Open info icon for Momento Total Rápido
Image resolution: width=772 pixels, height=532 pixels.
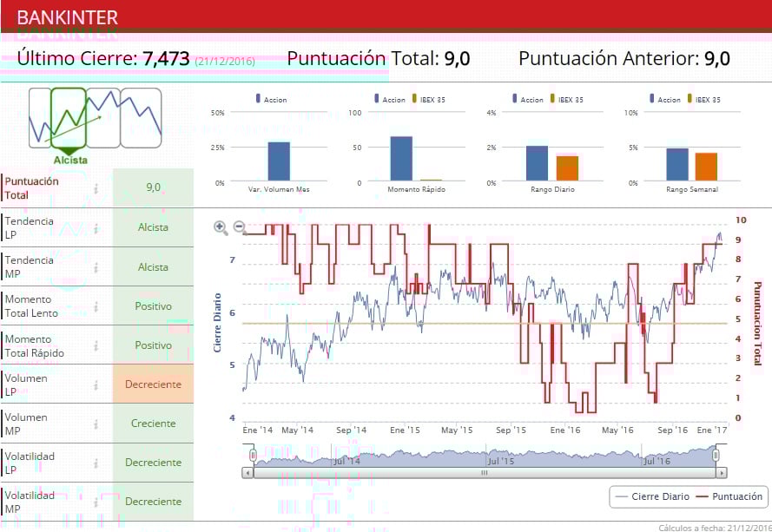pyautogui.click(x=96, y=346)
